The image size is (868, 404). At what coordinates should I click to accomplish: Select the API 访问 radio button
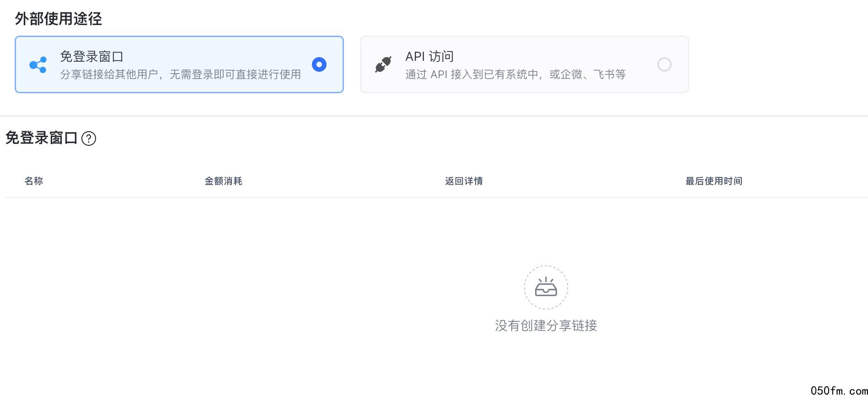pos(664,64)
